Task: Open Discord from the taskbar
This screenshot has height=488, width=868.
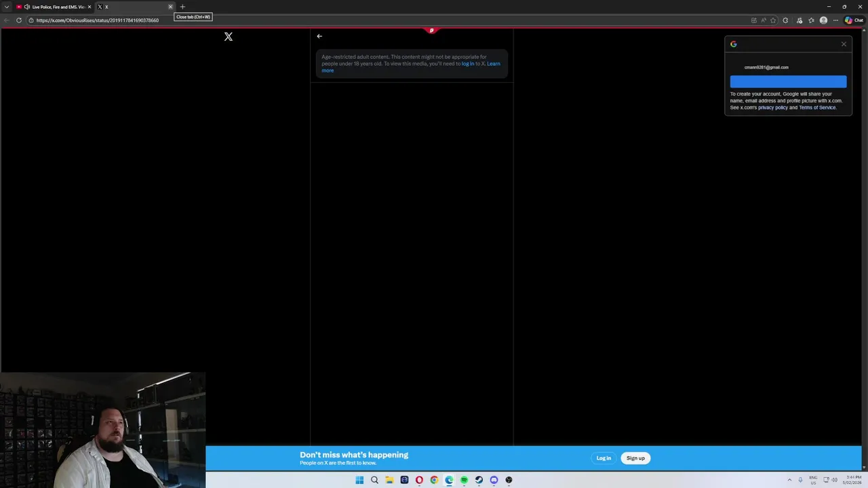Action: point(494,480)
